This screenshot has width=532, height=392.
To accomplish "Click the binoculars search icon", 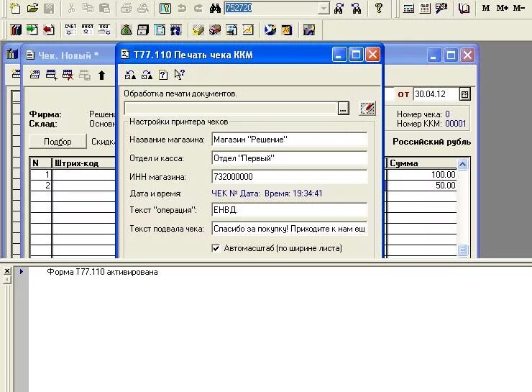I will [215, 8].
